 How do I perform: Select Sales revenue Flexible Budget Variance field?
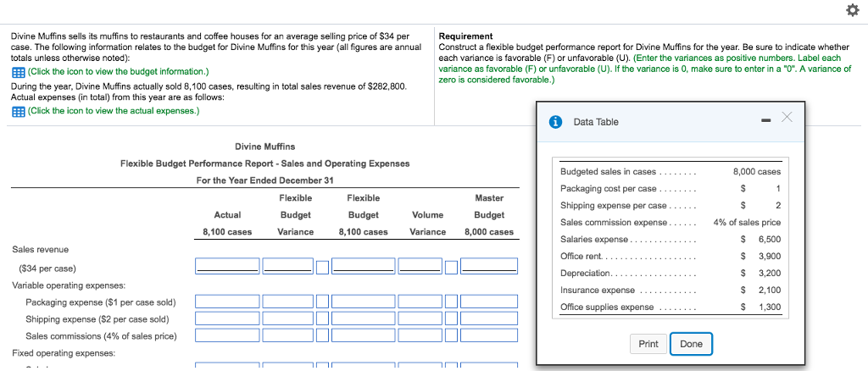[288, 266]
